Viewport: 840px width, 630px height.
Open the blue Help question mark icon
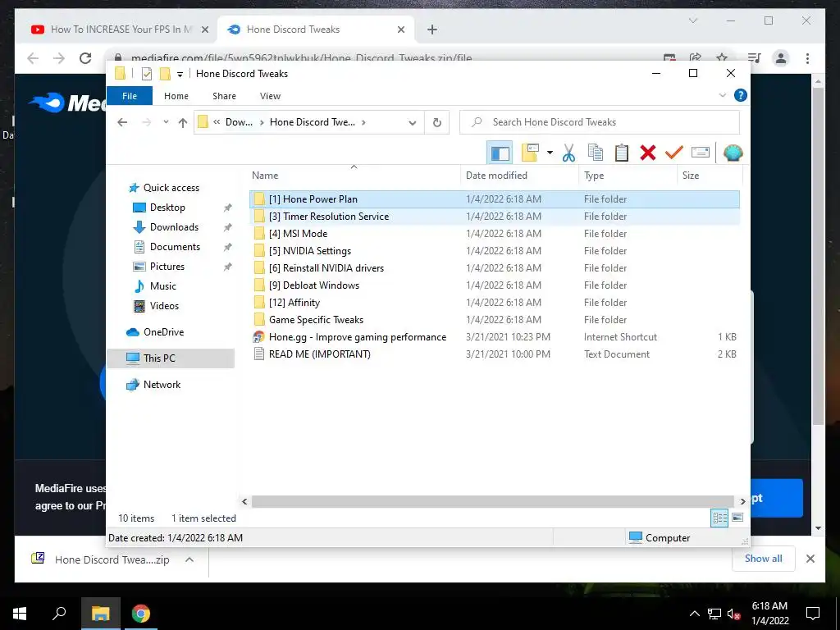pyautogui.click(x=741, y=95)
